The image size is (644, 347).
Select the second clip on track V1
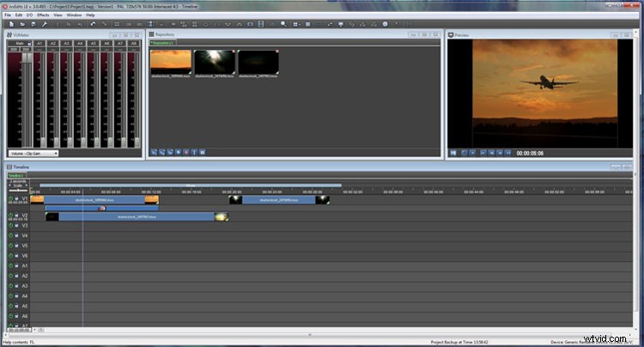click(x=279, y=200)
